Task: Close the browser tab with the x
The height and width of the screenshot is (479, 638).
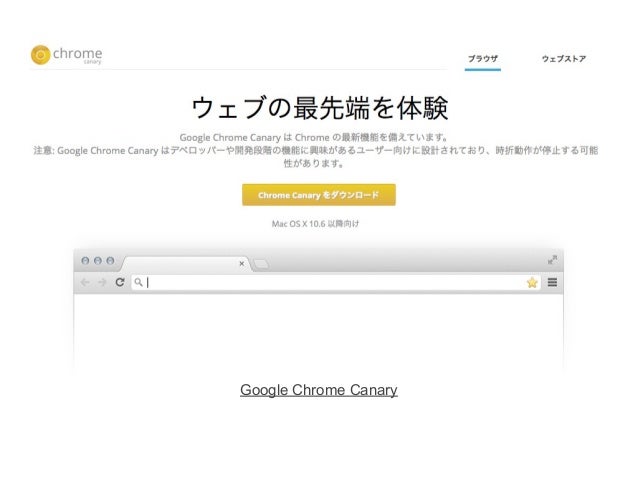Action: (242, 264)
